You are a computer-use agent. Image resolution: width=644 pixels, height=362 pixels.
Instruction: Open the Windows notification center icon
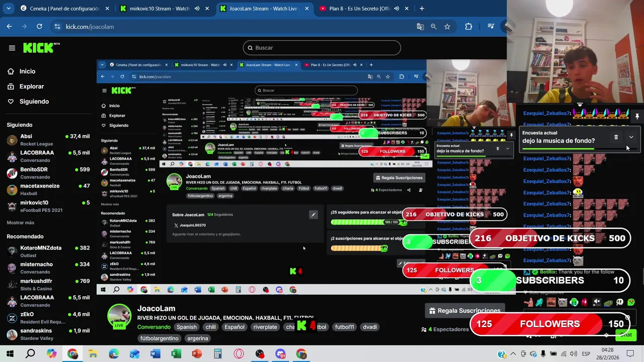tap(630, 354)
